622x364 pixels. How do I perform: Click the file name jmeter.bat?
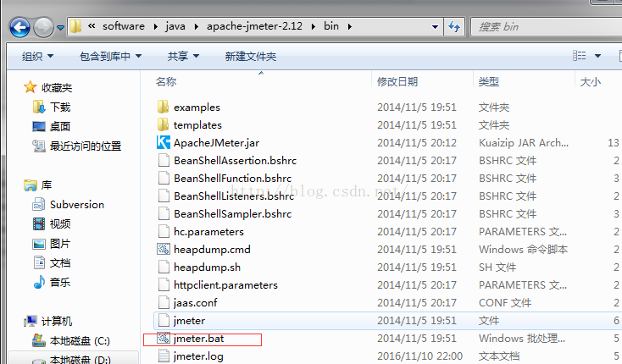coord(199,339)
